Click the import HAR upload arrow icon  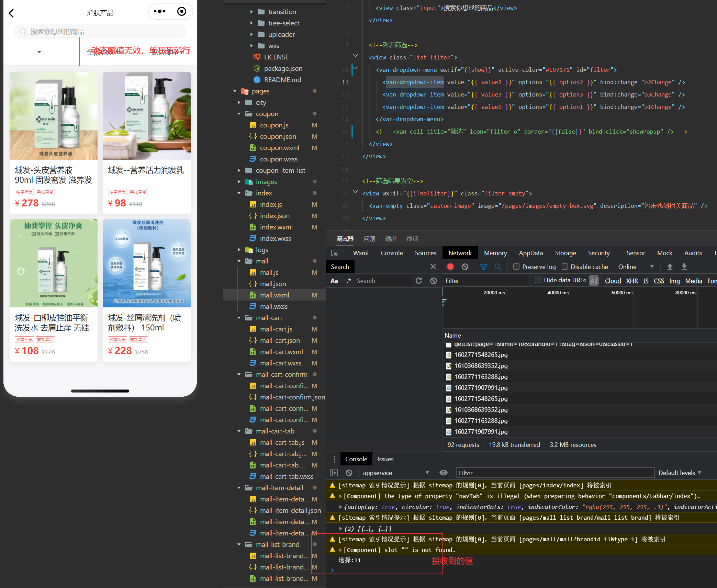(670, 267)
